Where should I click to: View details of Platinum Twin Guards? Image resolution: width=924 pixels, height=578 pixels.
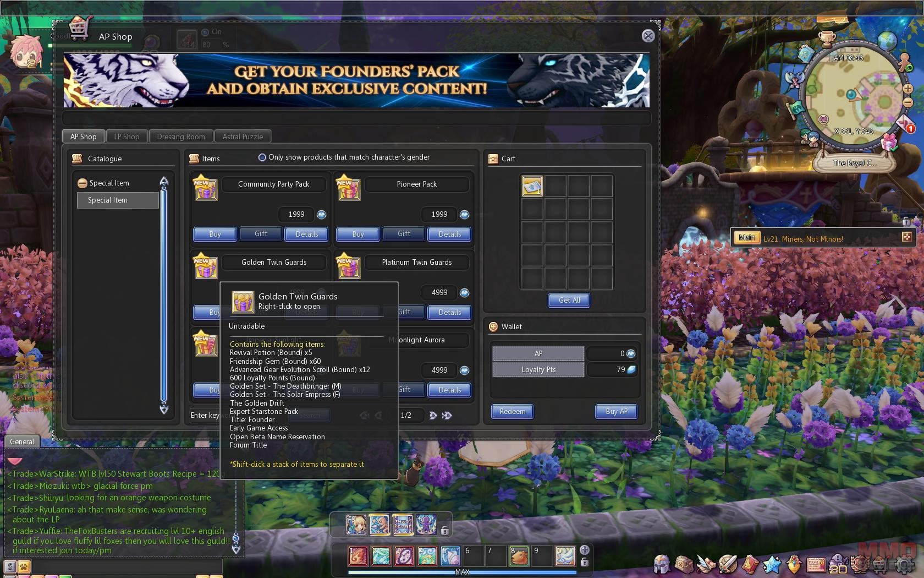[449, 312]
